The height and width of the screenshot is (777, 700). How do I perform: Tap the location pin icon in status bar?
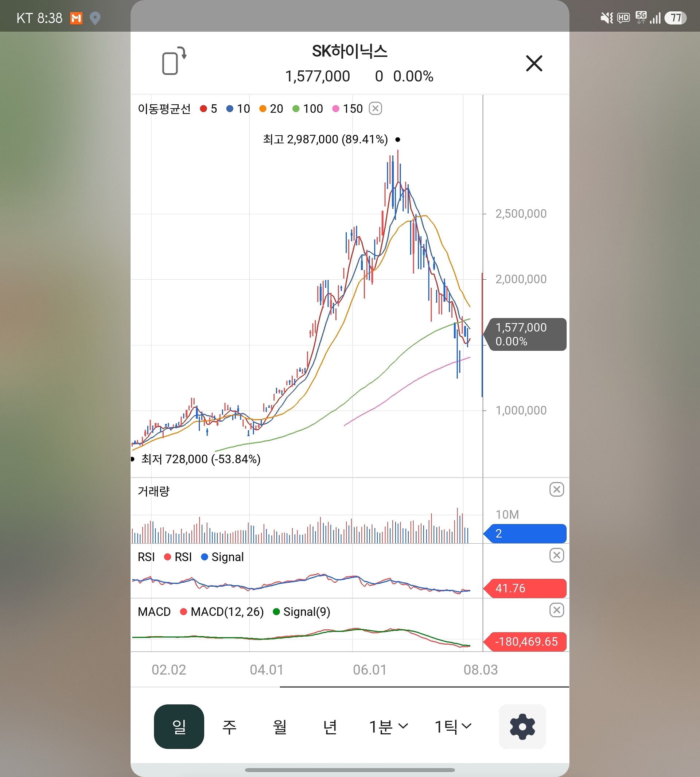tap(95, 18)
